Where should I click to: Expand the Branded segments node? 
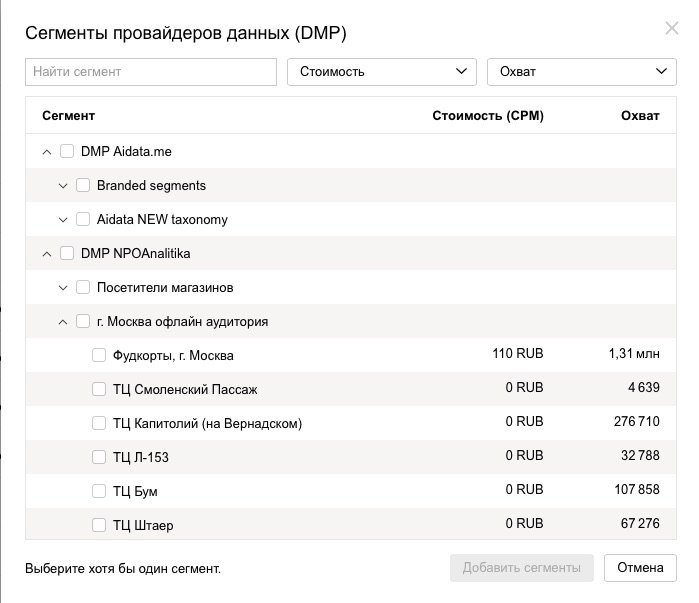(63, 186)
